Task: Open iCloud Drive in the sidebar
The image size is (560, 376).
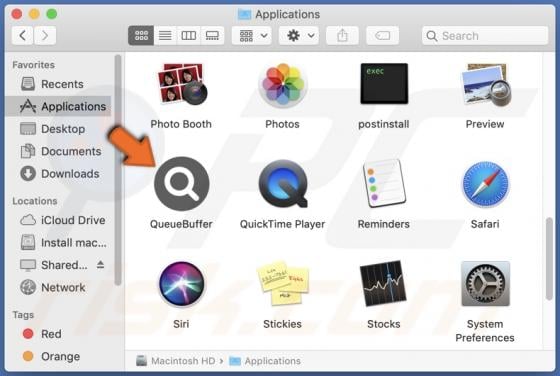Action: click(59, 220)
